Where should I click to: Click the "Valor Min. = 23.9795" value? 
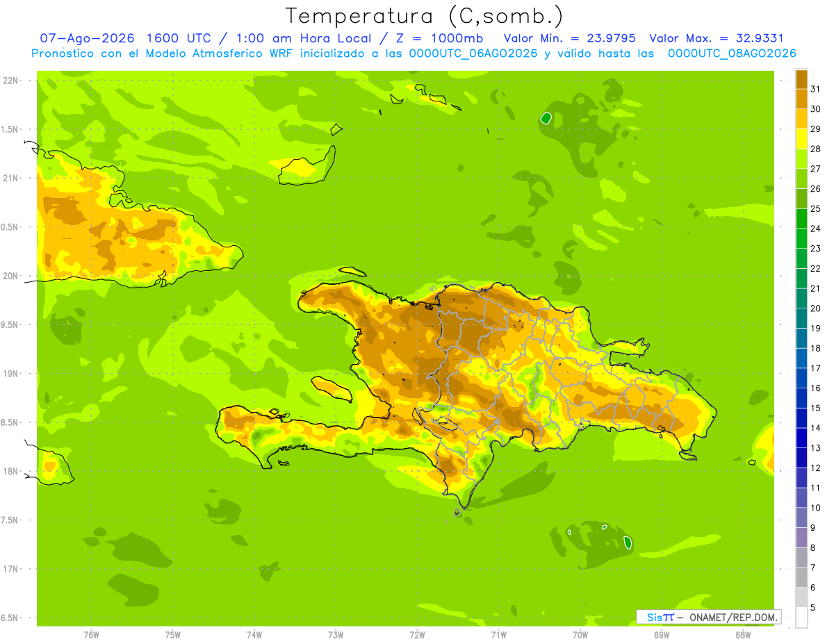coord(570,38)
